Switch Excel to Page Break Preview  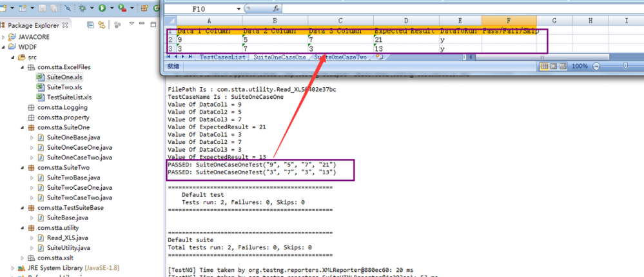pos(563,67)
